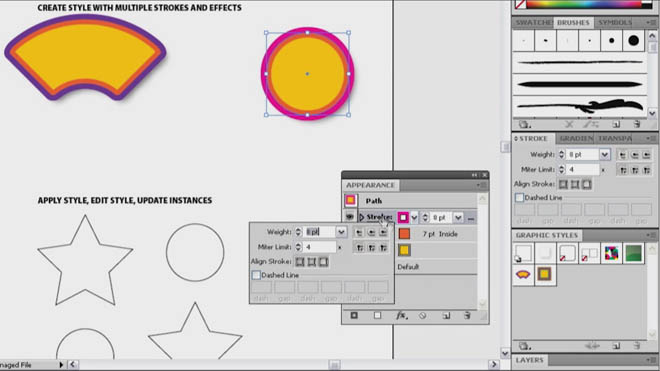Click the Miter Limit field in Stroke panel

click(583, 170)
